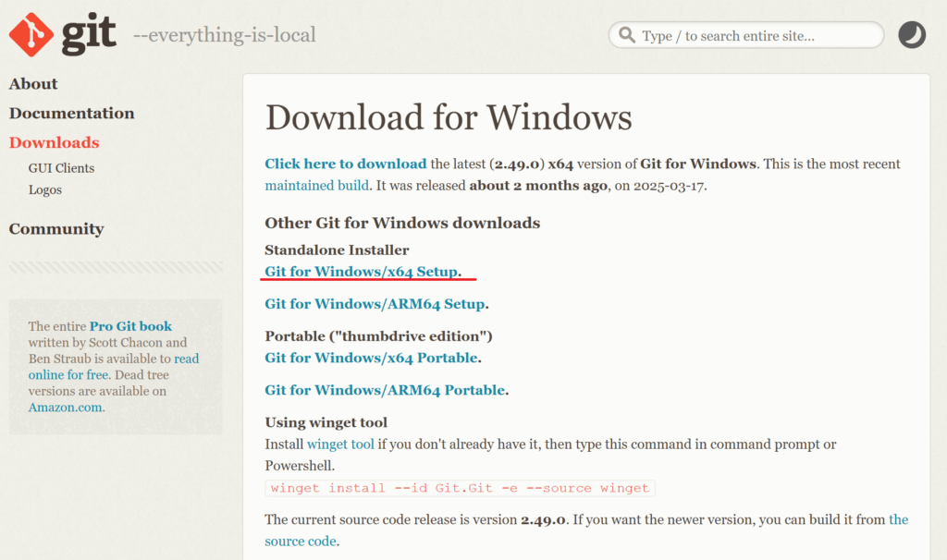Open the 'maintained build' link
Viewport: 947px width, 560px height.
pos(316,186)
